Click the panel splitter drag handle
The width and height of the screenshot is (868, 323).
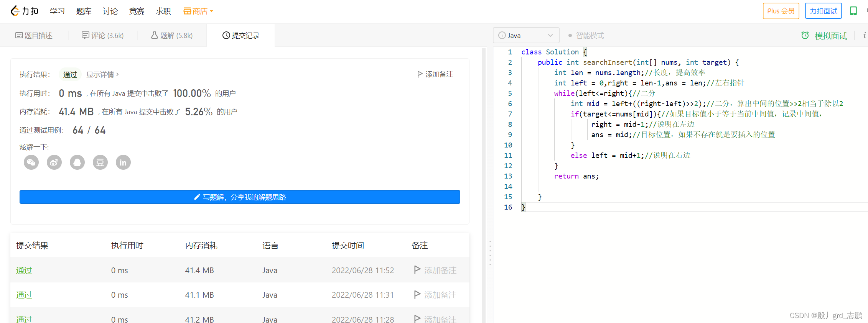[x=490, y=253]
